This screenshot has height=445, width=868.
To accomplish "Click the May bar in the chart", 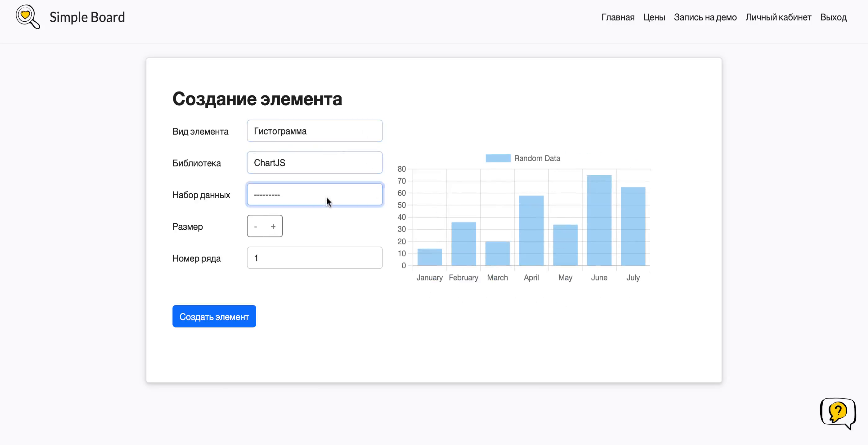I will coord(566,245).
